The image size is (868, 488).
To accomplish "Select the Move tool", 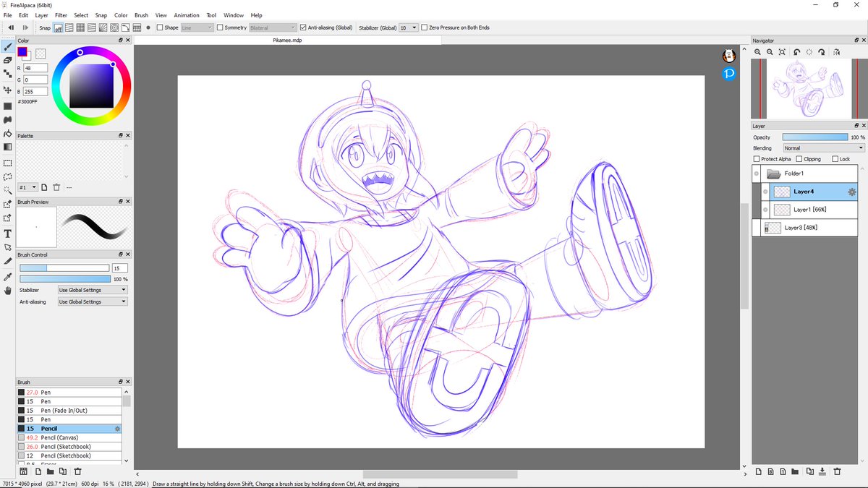I will (x=7, y=90).
